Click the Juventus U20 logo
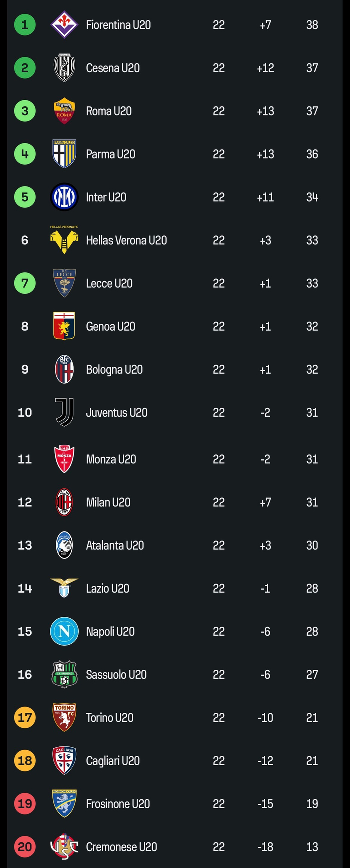The image size is (350, 868). pos(64,412)
